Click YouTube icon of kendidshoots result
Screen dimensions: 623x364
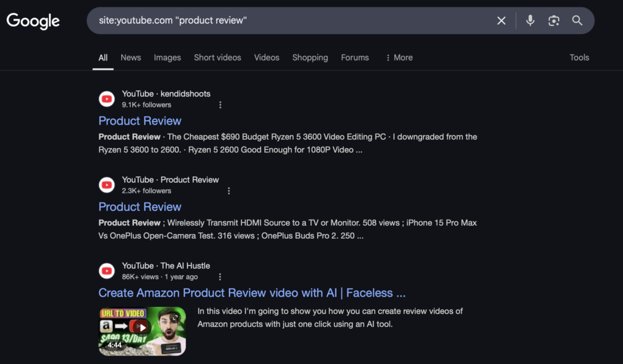(x=106, y=99)
